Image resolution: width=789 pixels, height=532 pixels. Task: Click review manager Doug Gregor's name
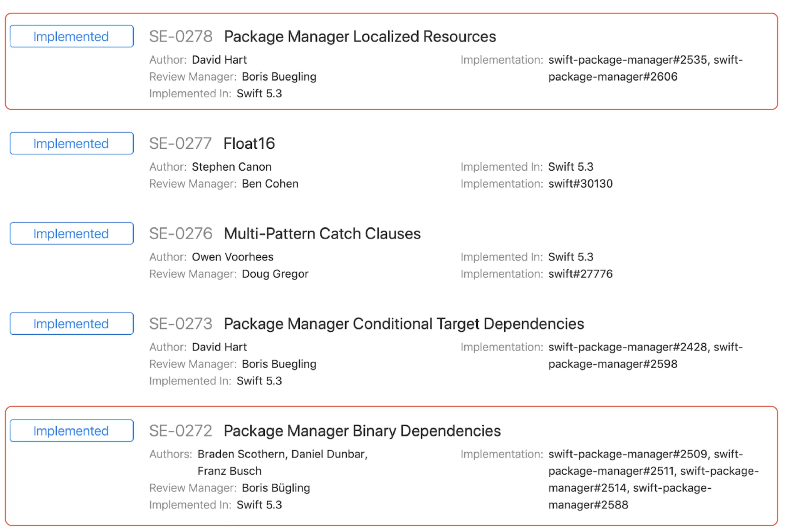(275, 274)
